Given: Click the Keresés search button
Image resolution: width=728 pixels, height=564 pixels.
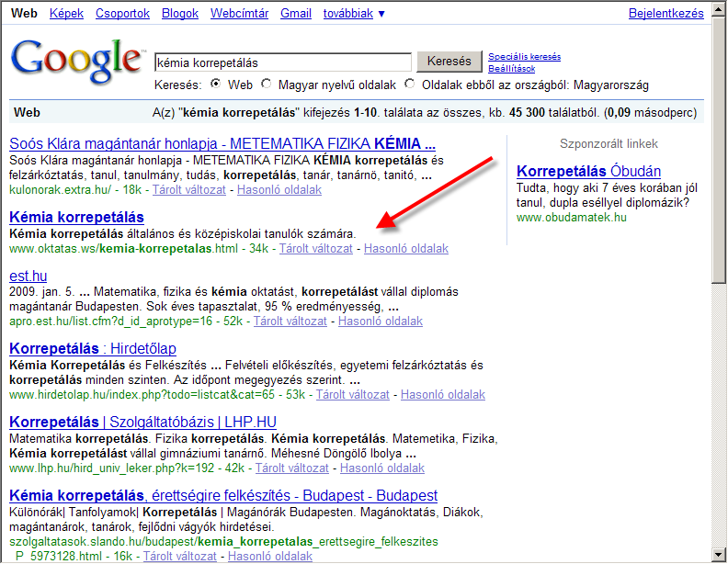Looking at the screenshot, I should pyautogui.click(x=449, y=62).
